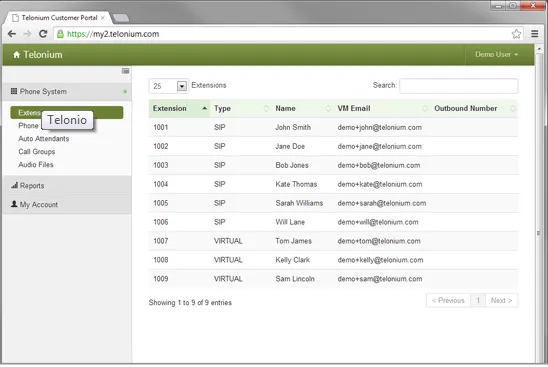Viewport: 548px width, 367px height.
Task: Click the My Account person icon
Action: click(x=14, y=204)
